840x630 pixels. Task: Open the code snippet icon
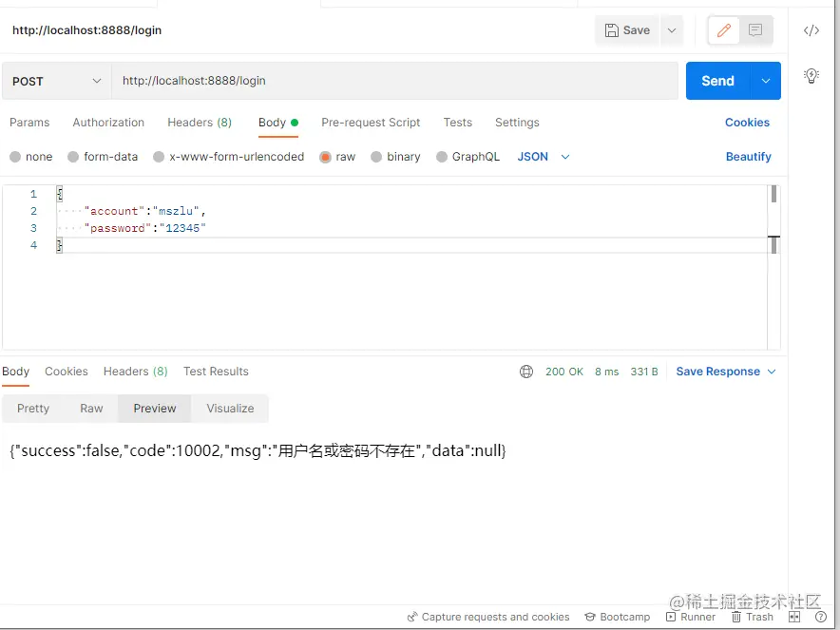tap(811, 30)
